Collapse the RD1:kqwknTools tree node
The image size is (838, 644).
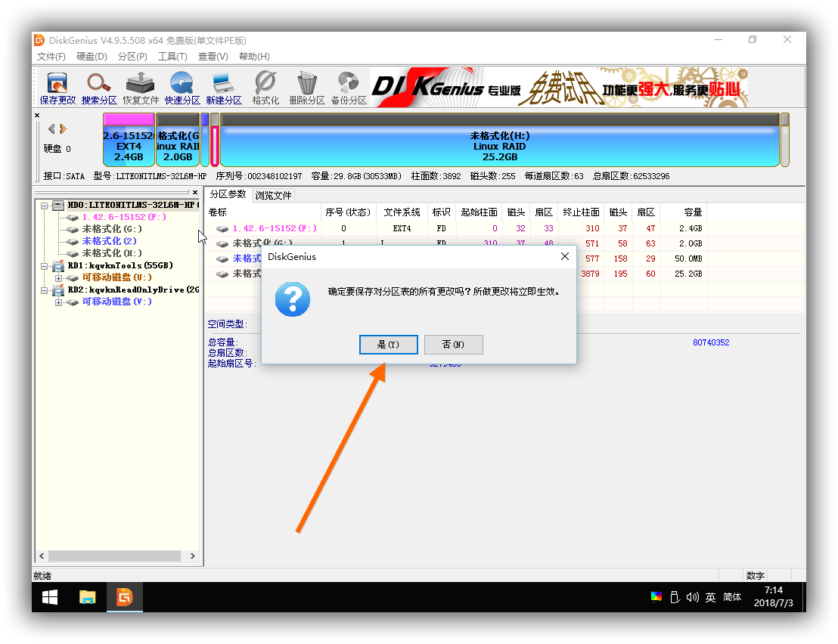point(45,266)
